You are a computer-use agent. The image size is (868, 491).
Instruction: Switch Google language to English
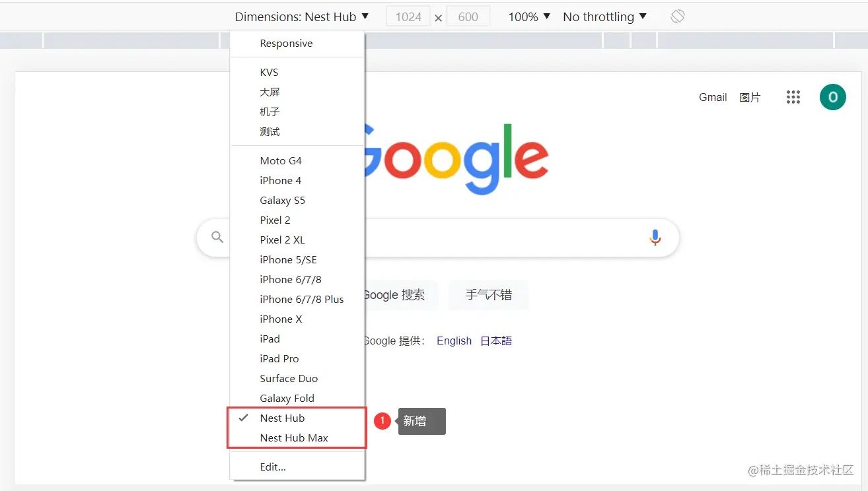coord(454,341)
